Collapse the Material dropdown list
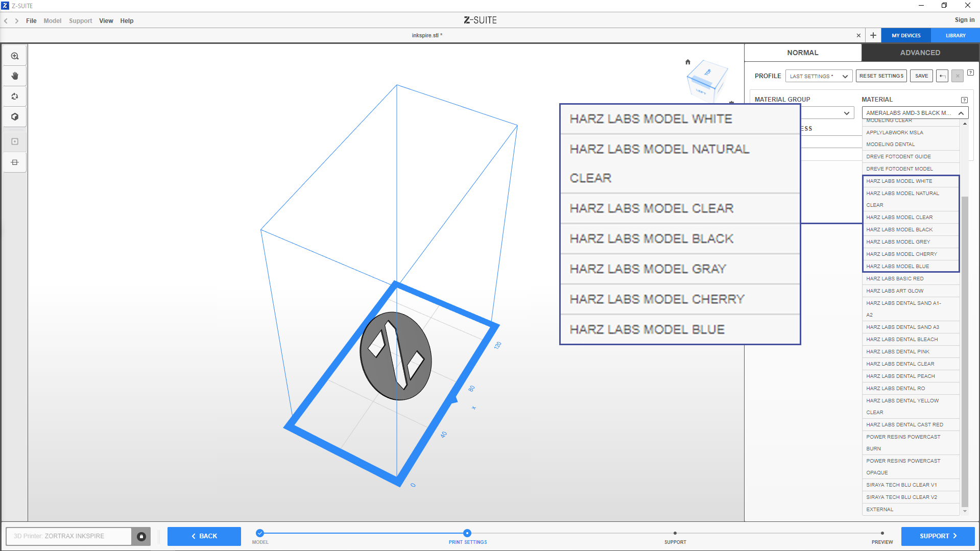The image size is (980, 551). tap(961, 113)
